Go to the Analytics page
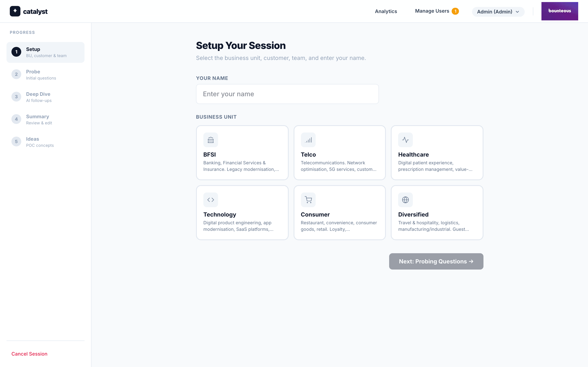Viewport: 588px width, 367px height. [x=386, y=11]
